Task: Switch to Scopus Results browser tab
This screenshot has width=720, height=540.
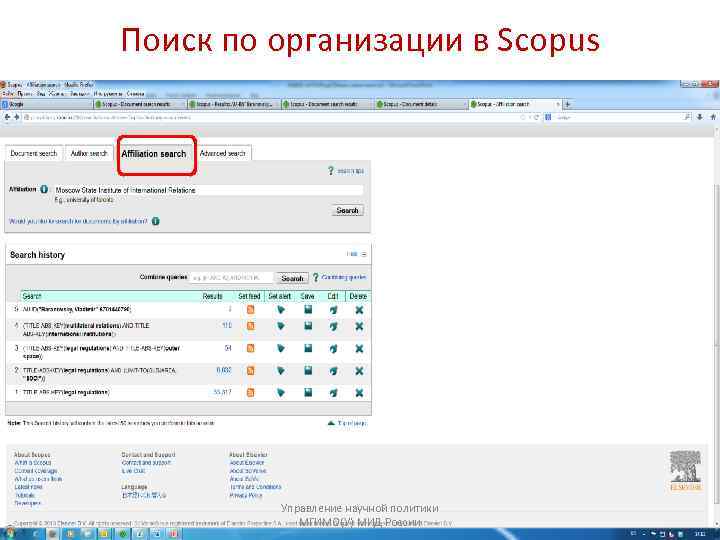Action: 233,104
